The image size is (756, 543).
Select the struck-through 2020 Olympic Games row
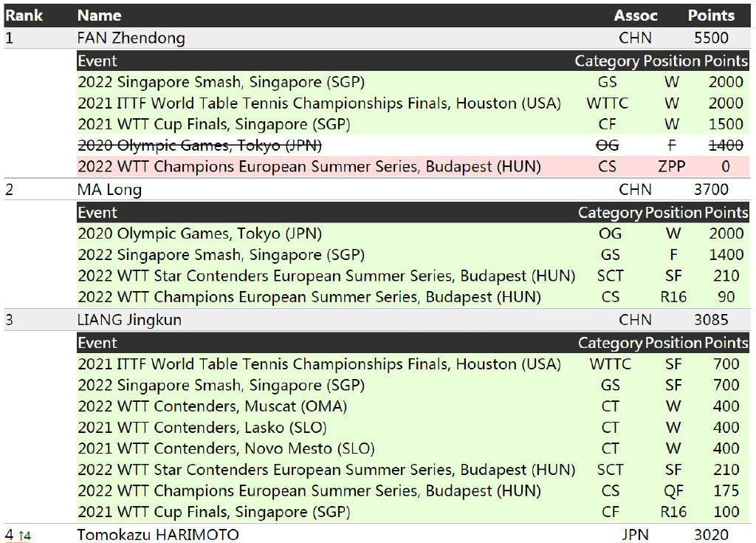click(x=413, y=146)
